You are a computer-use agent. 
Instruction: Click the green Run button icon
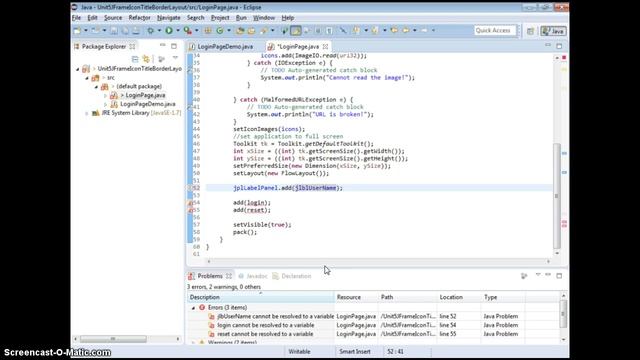[x=169, y=31]
